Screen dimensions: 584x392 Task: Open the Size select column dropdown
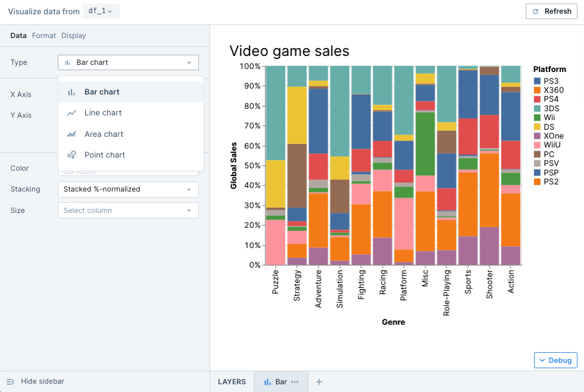128,211
